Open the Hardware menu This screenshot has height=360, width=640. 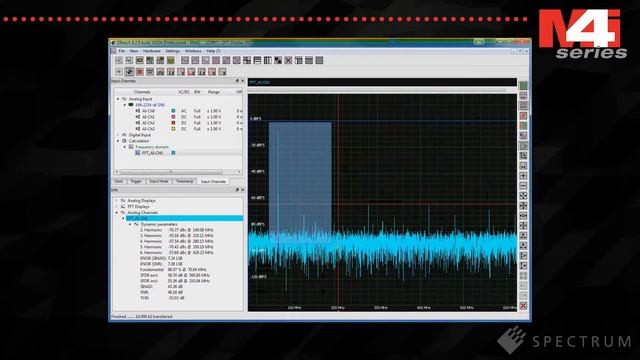tap(151, 51)
